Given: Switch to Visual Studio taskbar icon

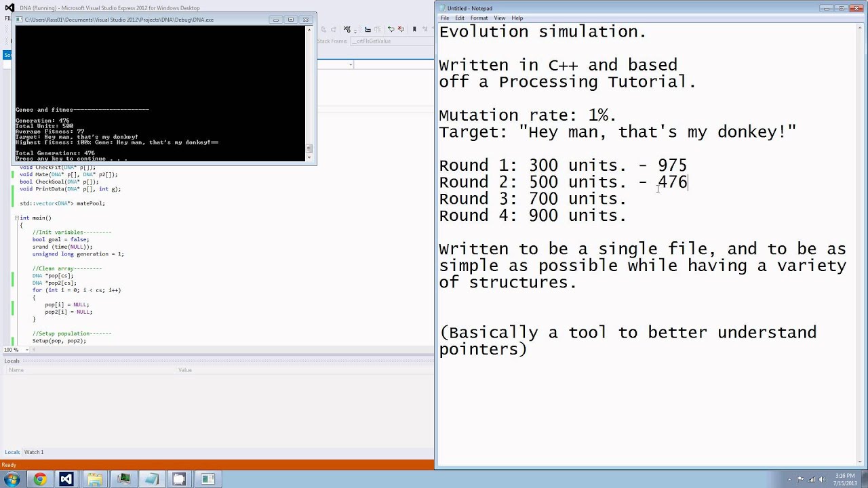Looking at the screenshot, I should (66, 479).
